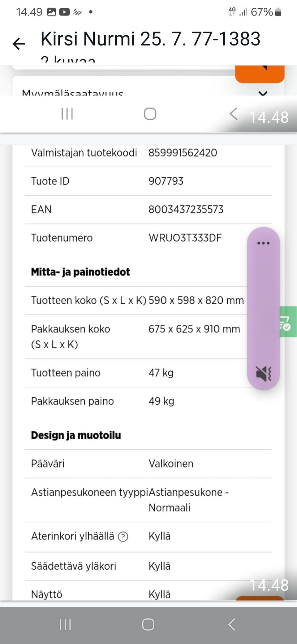Tap the upper screenshot's recent apps icon

(67, 114)
